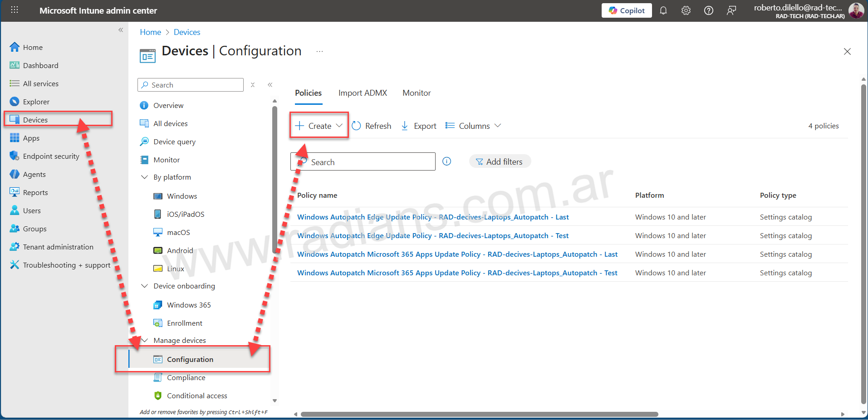Click the Help question mark icon

pos(708,10)
